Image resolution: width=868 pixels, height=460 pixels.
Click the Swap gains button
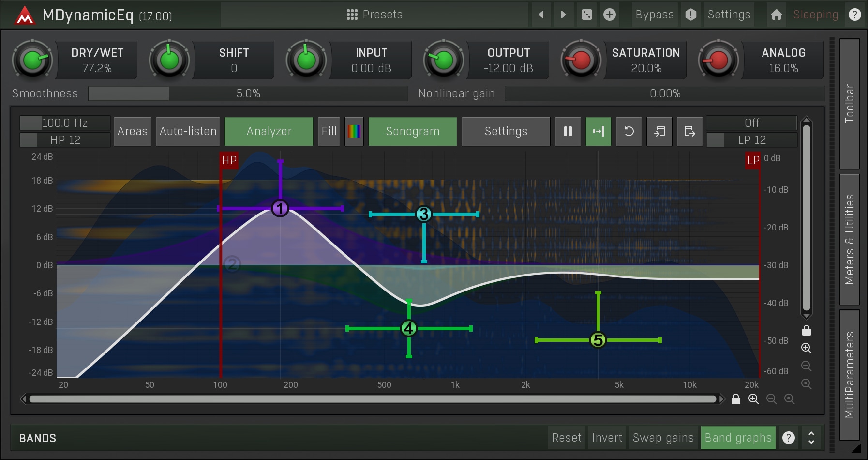tap(663, 438)
